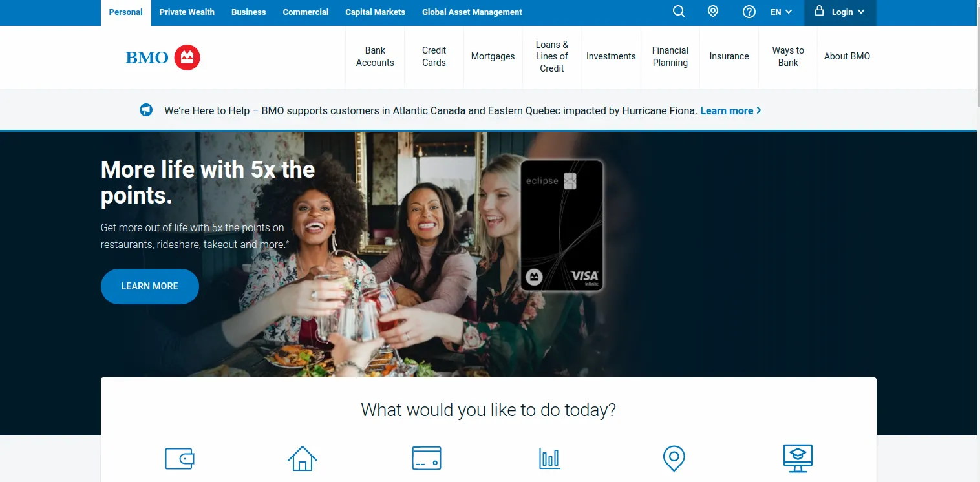
Task: Click the map pin icon below heading
Action: (674, 459)
